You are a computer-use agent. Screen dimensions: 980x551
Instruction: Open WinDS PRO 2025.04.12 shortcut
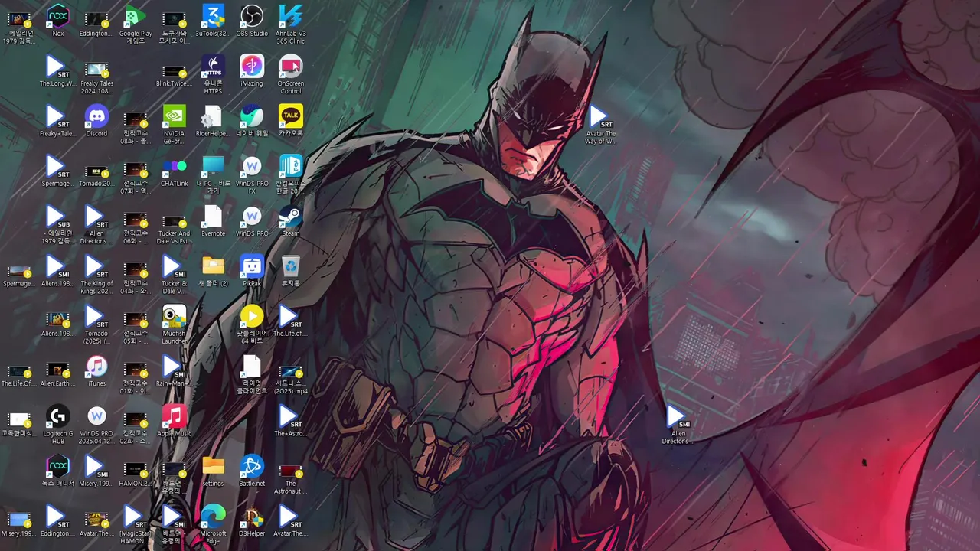(x=96, y=425)
